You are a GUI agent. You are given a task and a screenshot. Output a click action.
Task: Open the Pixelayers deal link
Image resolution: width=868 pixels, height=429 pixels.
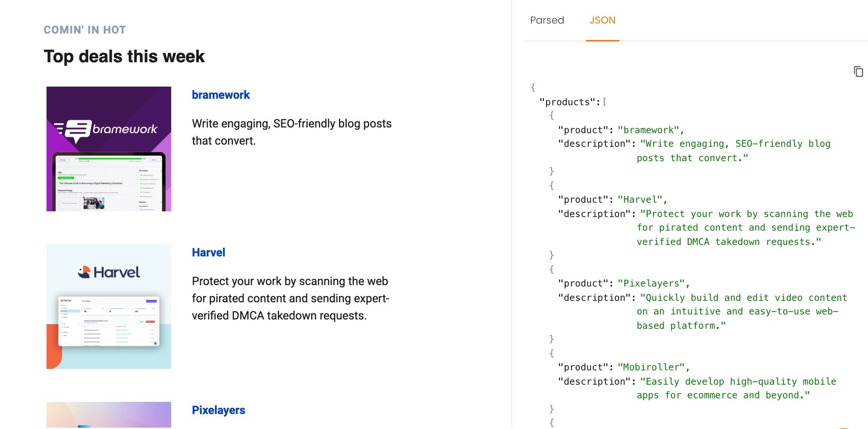pyautogui.click(x=218, y=410)
